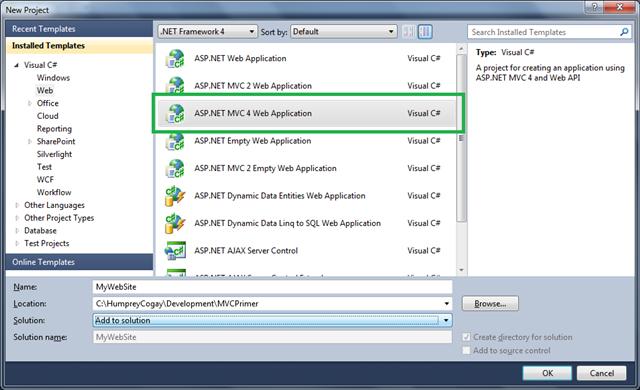Screen dimensions: 640x390
Task: Click the ASP.NET MVC 4 Web Application icon
Action: (x=175, y=113)
